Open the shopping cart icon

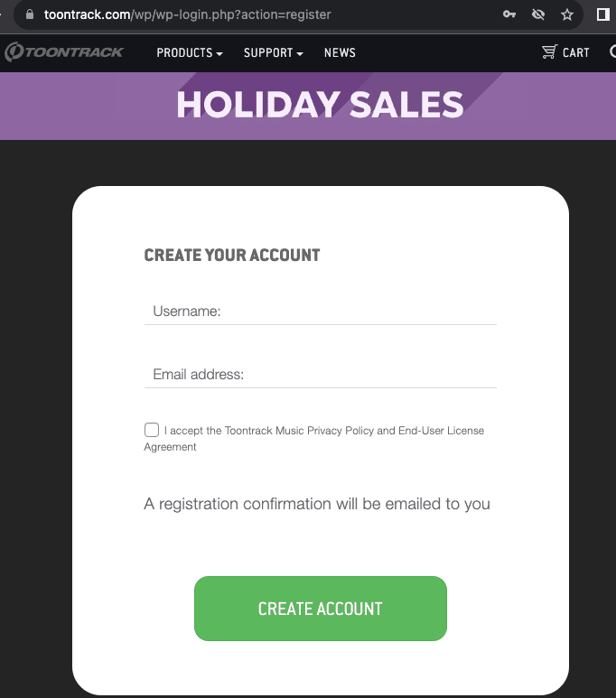coord(550,52)
